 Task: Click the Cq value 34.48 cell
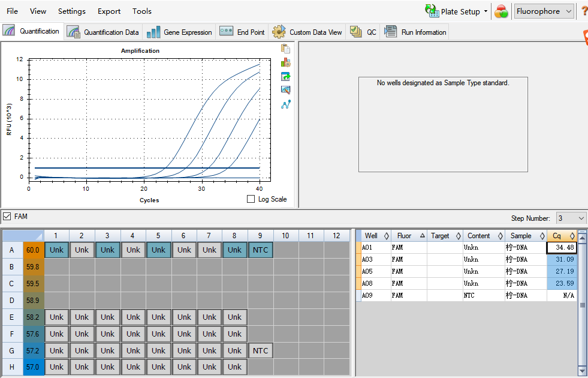[x=562, y=247]
